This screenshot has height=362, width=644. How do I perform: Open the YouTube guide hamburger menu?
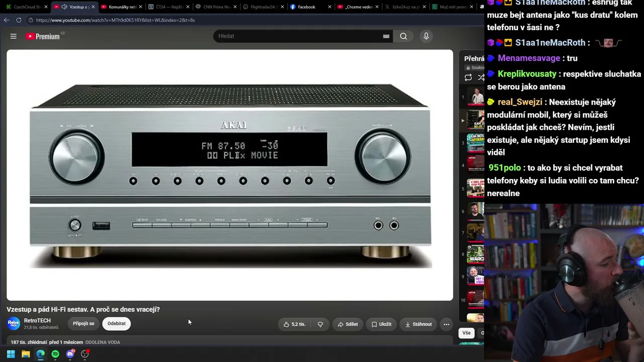pyautogui.click(x=14, y=36)
